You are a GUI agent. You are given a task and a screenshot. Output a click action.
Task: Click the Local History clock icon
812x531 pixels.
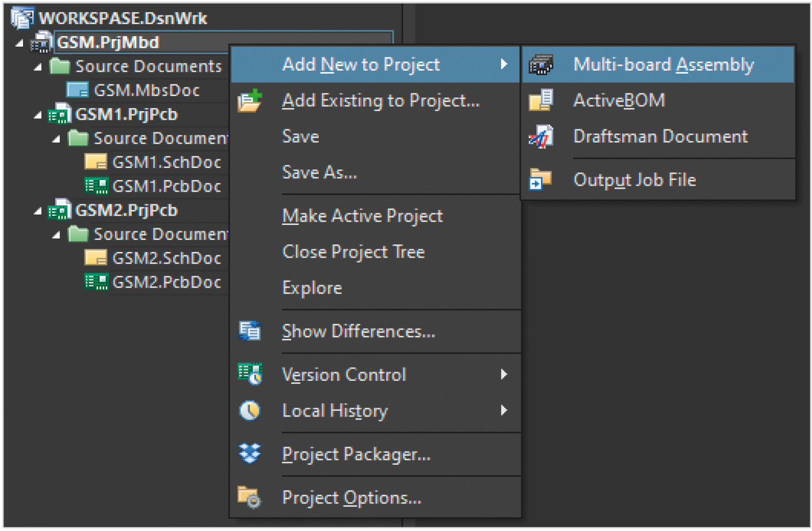250,411
